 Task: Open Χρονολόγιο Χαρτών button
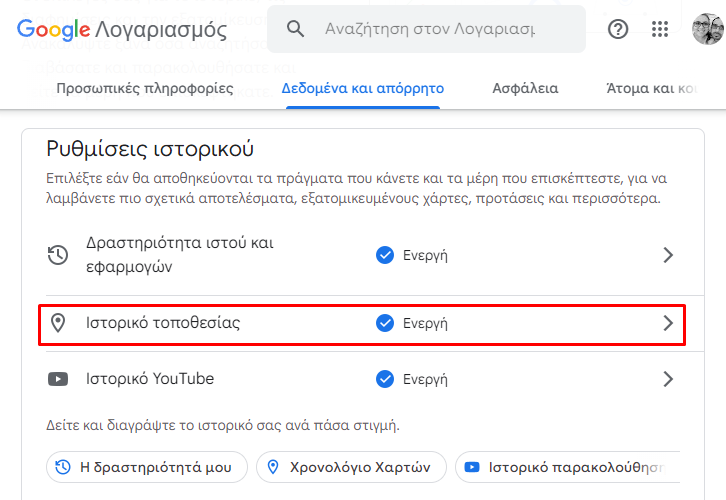(351, 467)
